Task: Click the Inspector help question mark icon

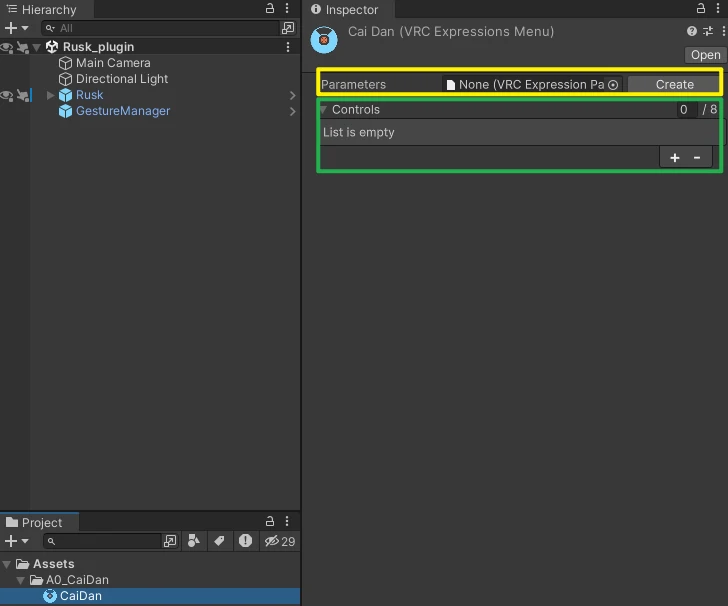Action: (x=692, y=32)
